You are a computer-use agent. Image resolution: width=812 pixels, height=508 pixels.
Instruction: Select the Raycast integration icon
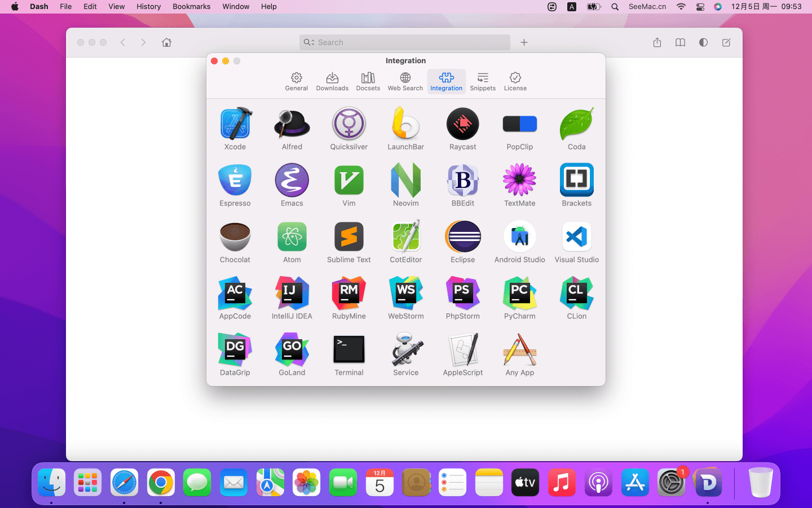[x=463, y=124]
